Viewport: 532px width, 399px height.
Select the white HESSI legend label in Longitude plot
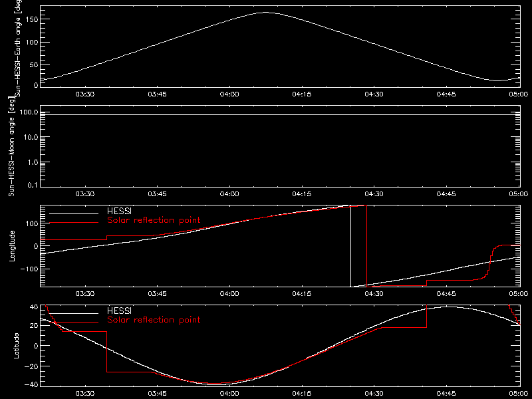pyautogui.click(x=119, y=211)
